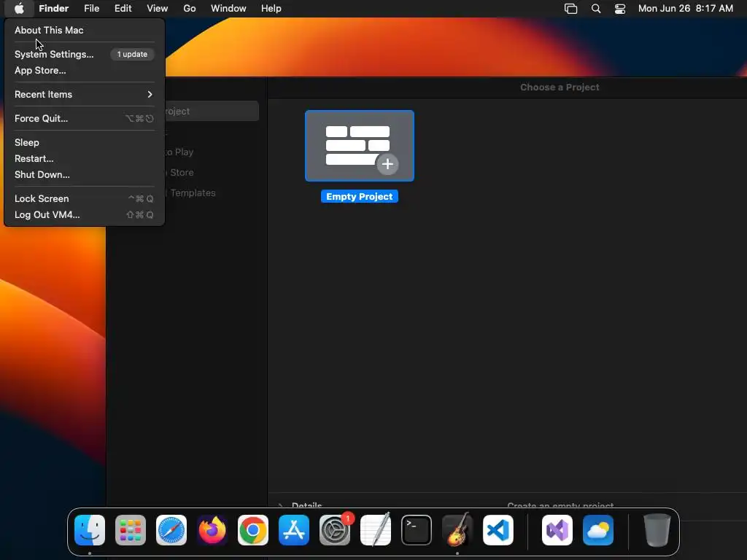This screenshot has width=747, height=560.
Task: Select Shut Down… option
Action: 42,175
